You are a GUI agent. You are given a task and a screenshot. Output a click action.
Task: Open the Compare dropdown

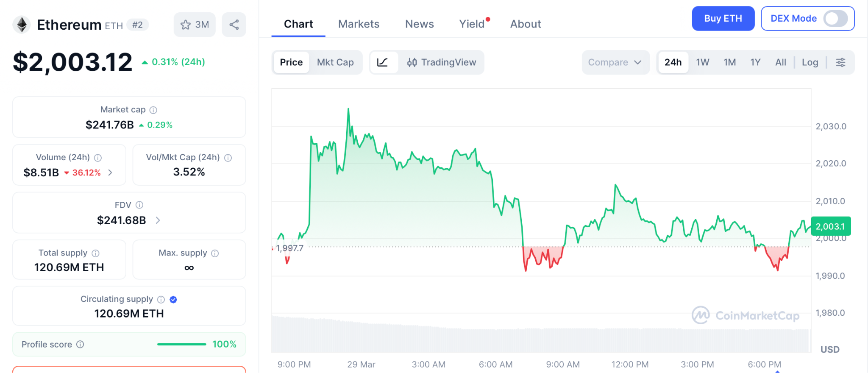pos(615,62)
